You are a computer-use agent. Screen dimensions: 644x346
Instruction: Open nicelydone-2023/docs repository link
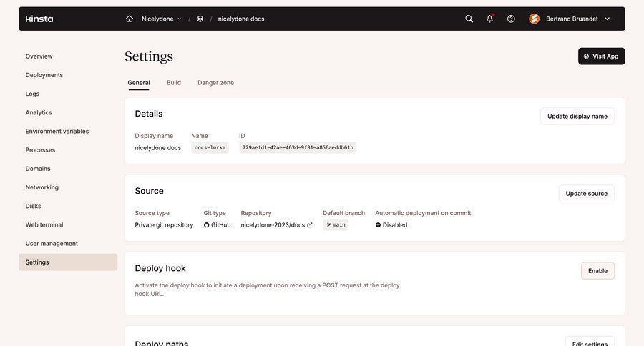tap(273, 225)
